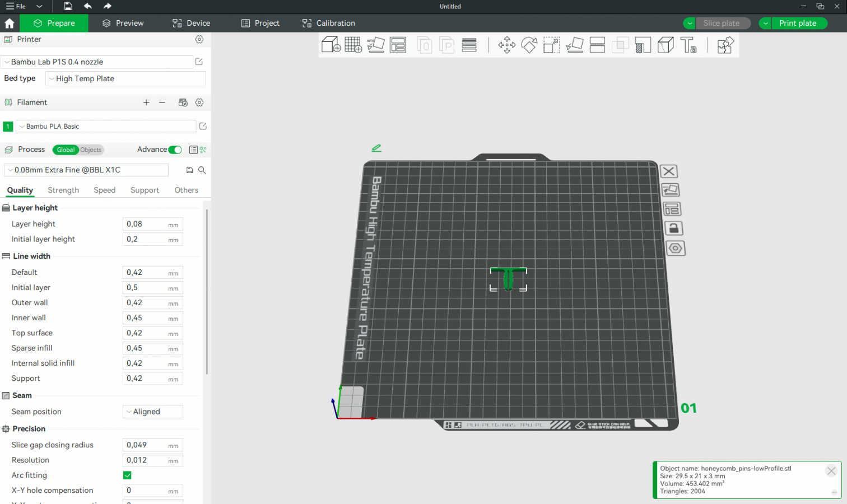Select the Seam painting tool

665,45
